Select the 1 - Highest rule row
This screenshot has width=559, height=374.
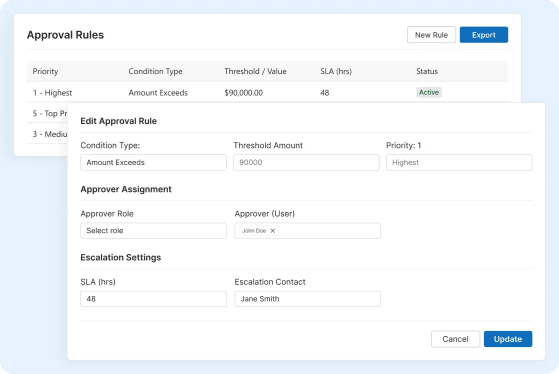point(267,93)
